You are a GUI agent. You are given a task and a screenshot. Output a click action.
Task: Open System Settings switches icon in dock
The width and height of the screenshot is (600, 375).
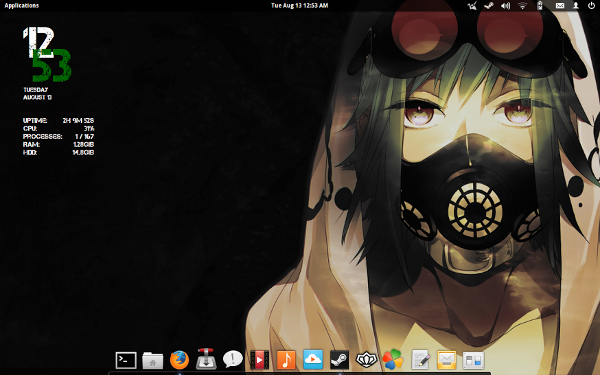473,360
